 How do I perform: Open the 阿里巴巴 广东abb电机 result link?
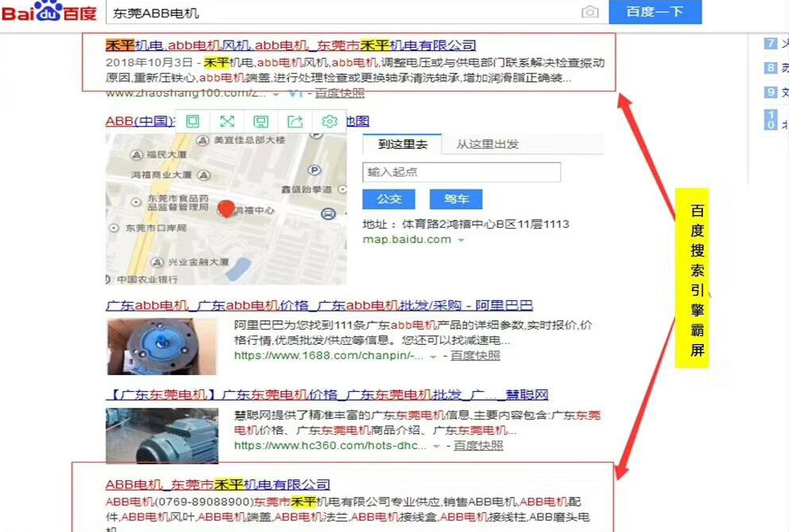tap(318, 306)
